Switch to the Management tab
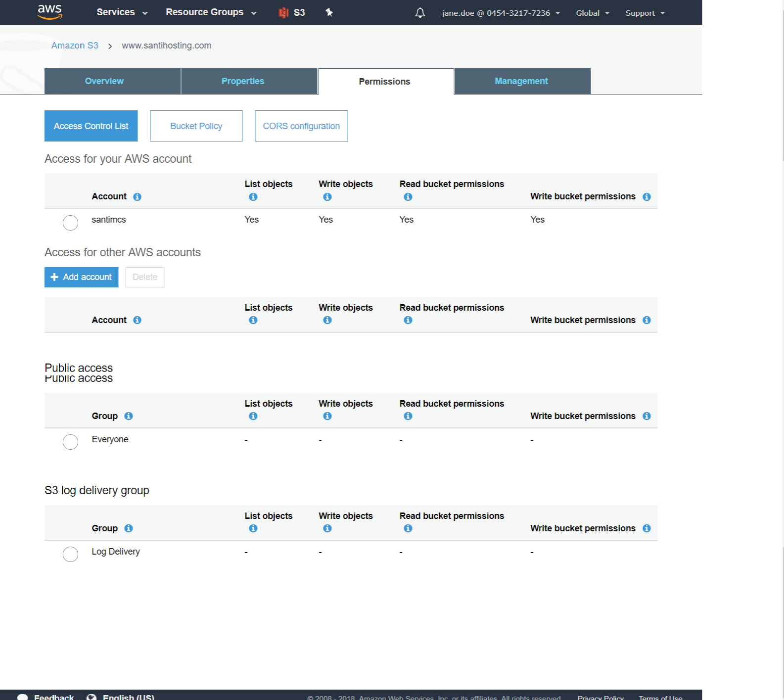The width and height of the screenshot is (784, 700). 522,81
